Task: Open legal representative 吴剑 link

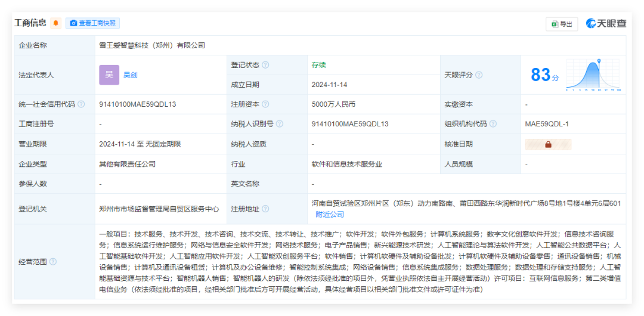Action: [130, 75]
